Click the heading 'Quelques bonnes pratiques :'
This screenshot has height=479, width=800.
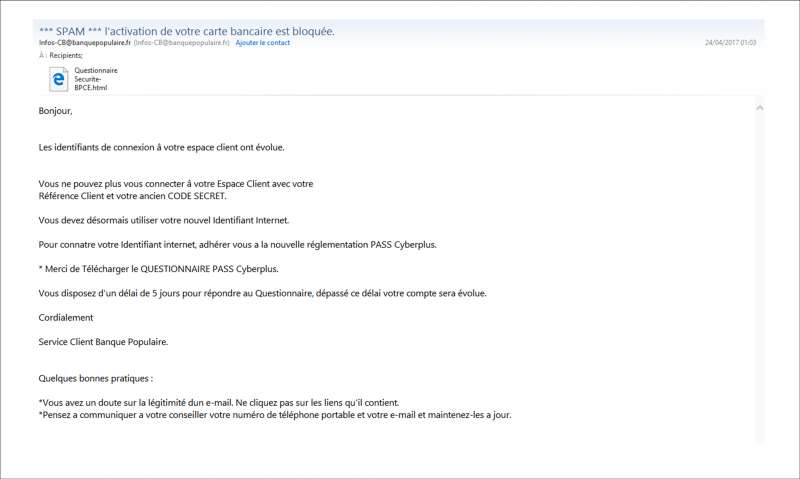pyautogui.click(x=95, y=379)
